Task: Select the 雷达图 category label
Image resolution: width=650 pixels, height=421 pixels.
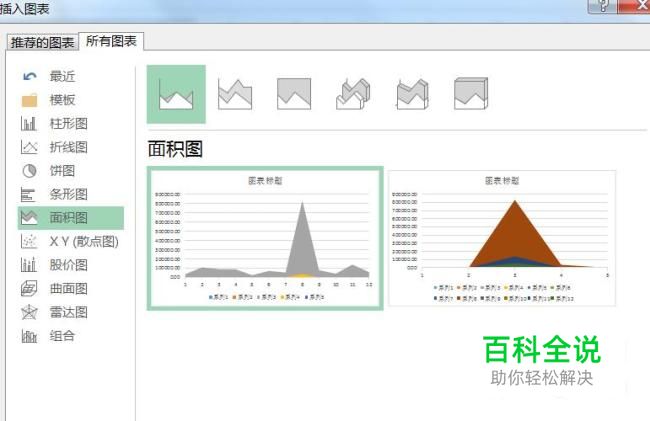Action: click(x=68, y=312)
